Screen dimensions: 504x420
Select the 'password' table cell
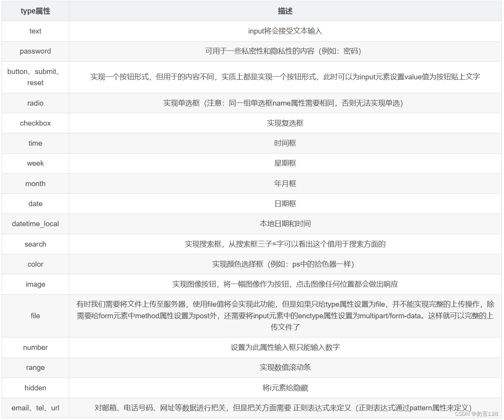(x=35, y=51)
